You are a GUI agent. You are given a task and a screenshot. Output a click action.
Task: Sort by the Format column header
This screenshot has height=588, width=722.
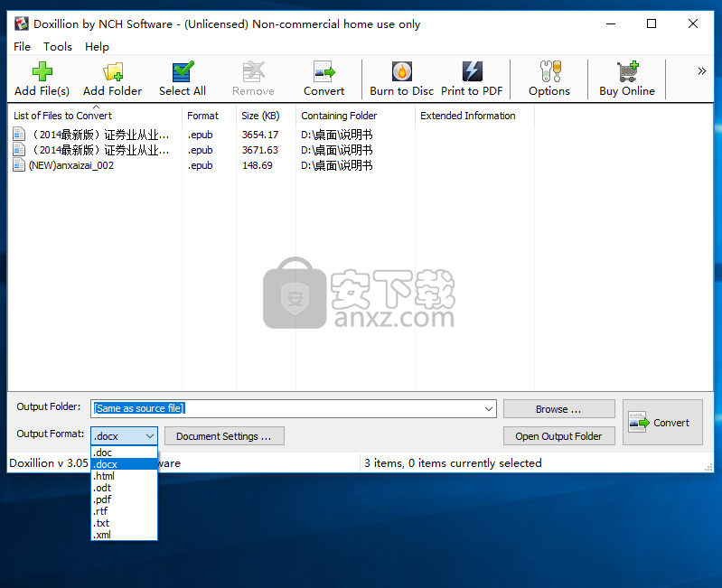(x=209, y=116)
